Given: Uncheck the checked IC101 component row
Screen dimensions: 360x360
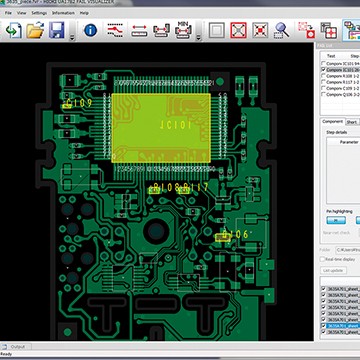Looking at the screenshot, I should click(323, 70).
